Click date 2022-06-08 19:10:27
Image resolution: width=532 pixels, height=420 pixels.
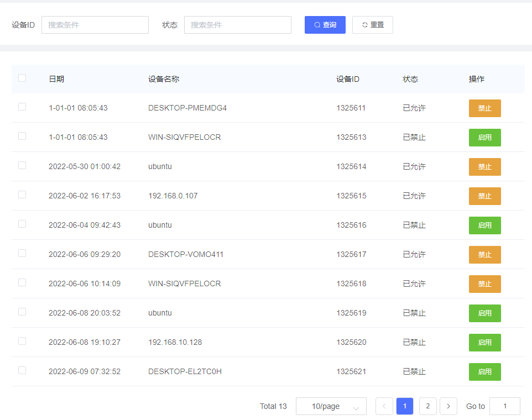pyautogui.click(x=85, y=343)
